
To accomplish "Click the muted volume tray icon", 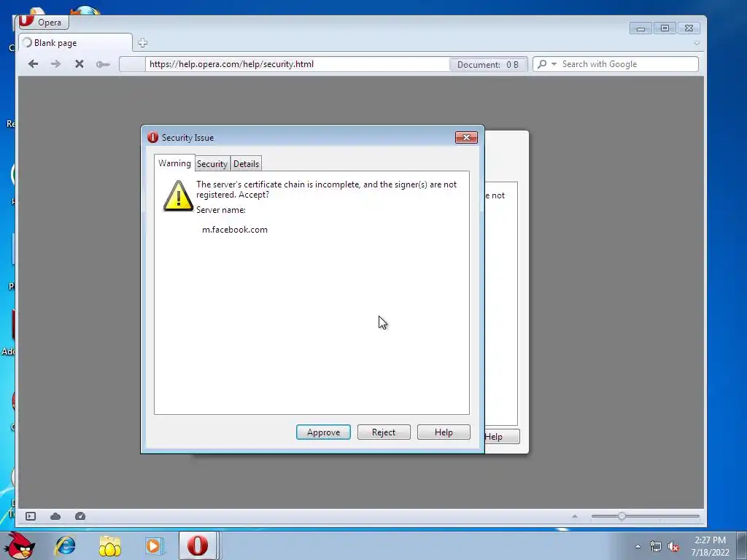I will point(673,547).
